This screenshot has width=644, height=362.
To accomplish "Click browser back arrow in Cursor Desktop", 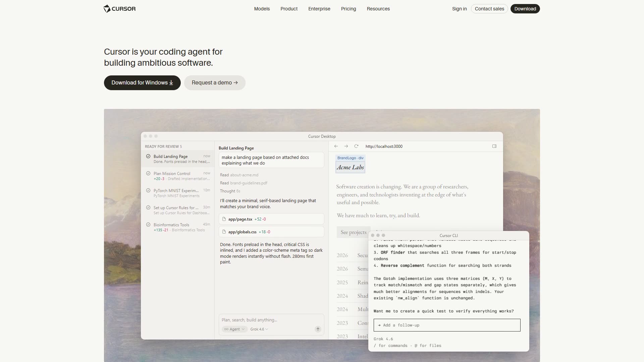I will click(x=336, y=146).
